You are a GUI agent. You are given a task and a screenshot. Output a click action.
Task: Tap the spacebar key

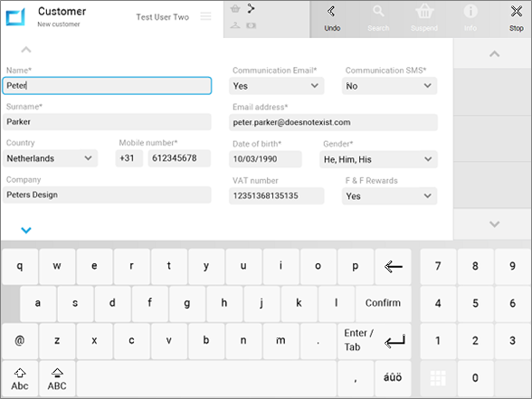[206, 379]
